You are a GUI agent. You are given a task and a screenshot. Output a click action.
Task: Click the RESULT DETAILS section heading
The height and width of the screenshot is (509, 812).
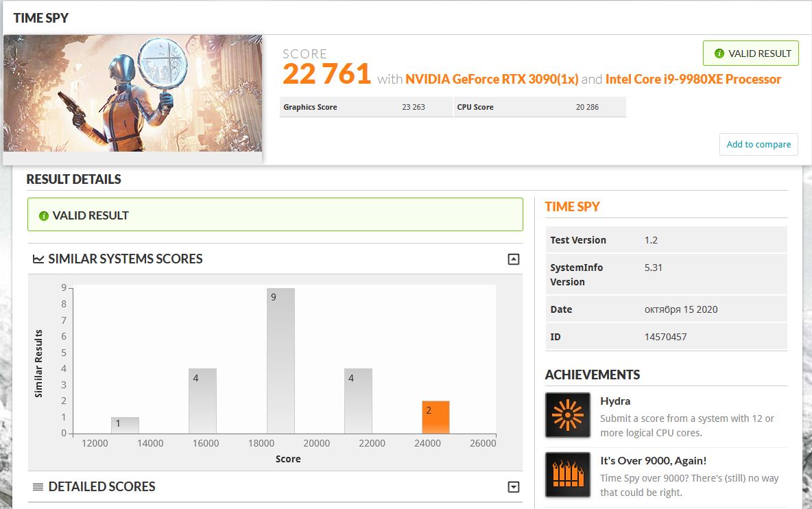point(73,179)
